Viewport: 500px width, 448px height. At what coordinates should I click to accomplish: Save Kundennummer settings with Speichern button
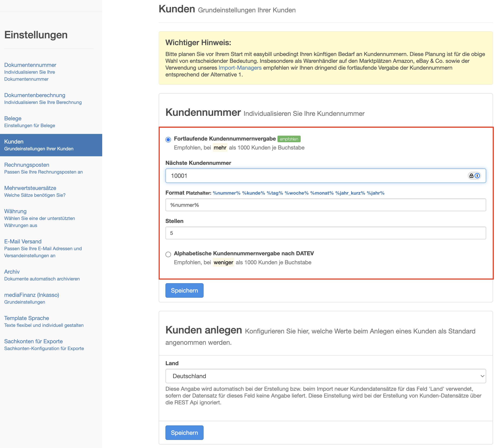point(184,290)
